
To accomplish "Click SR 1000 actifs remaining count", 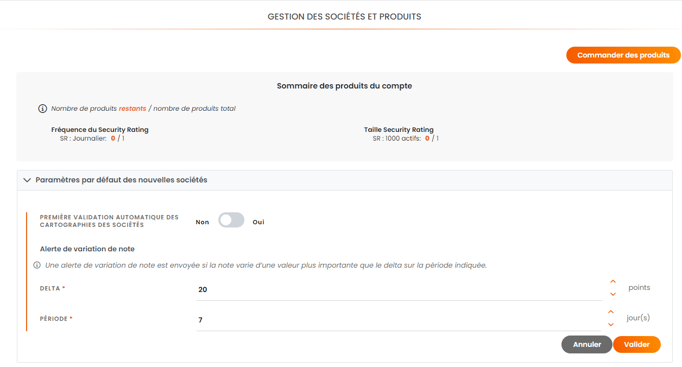I will 427,139.
